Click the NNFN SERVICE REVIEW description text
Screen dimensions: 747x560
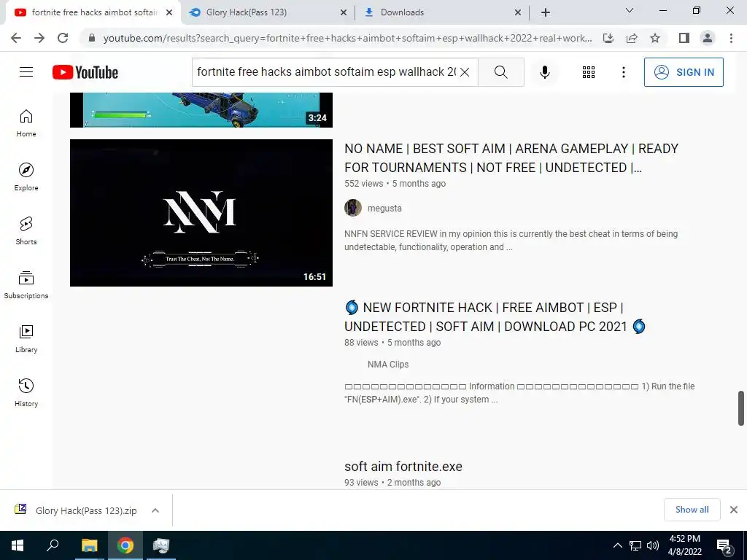511,241
